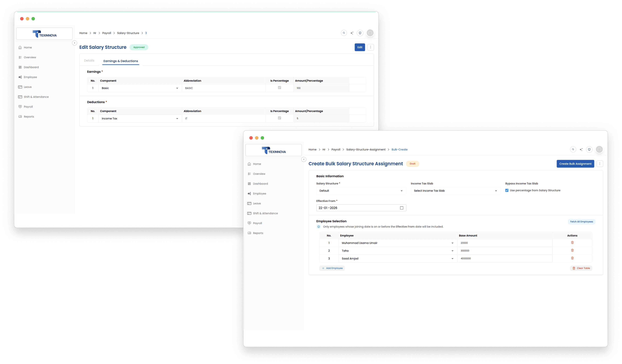
Task: Switch to the Details tab
Action: click(89, 60)
